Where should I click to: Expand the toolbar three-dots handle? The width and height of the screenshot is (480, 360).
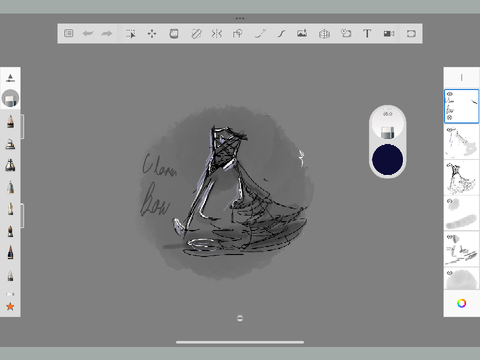[240, 18]
